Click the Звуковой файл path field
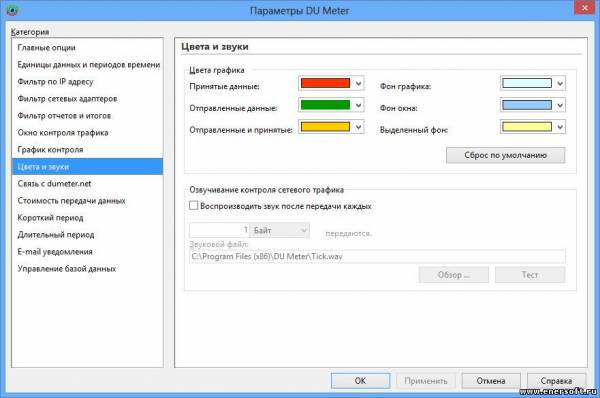600x398 pixels. click(377, 256)
